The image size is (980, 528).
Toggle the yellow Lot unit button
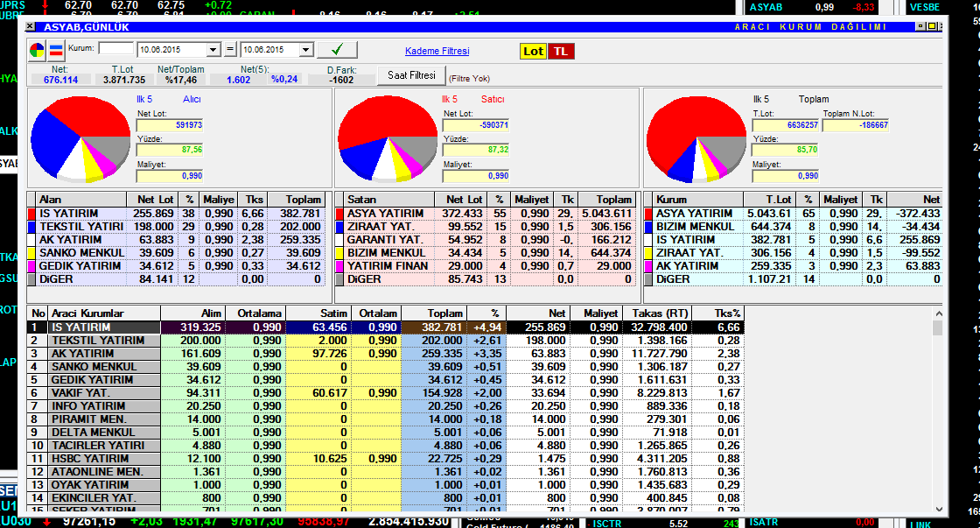533,51
